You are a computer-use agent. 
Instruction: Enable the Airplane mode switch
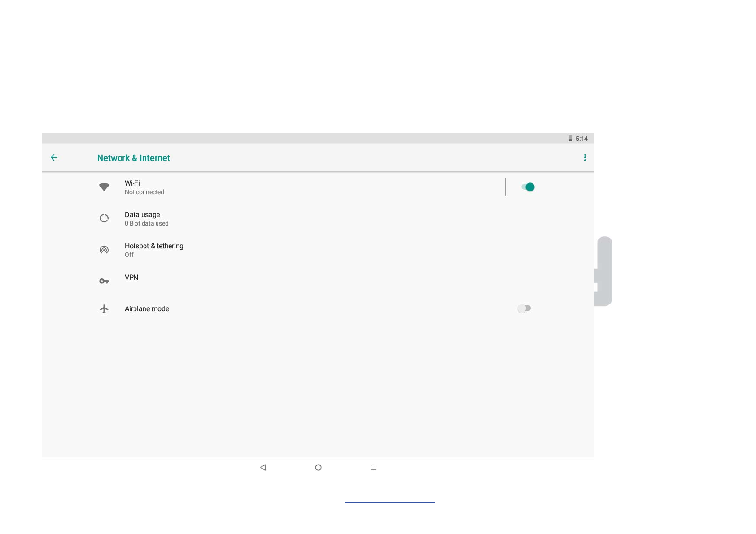[x=524, y=308]
